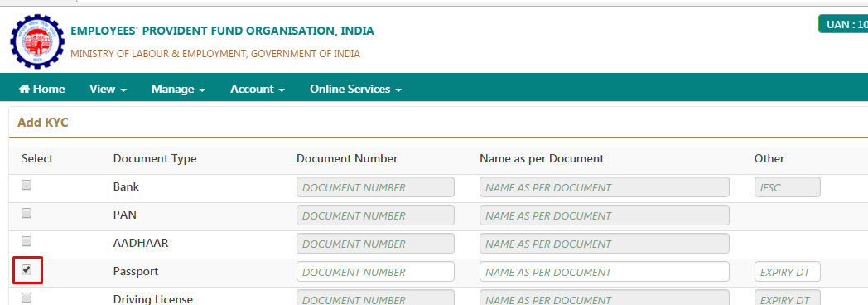Focus AADHAAR document number field
868x305 pixels.
point(375,244)
